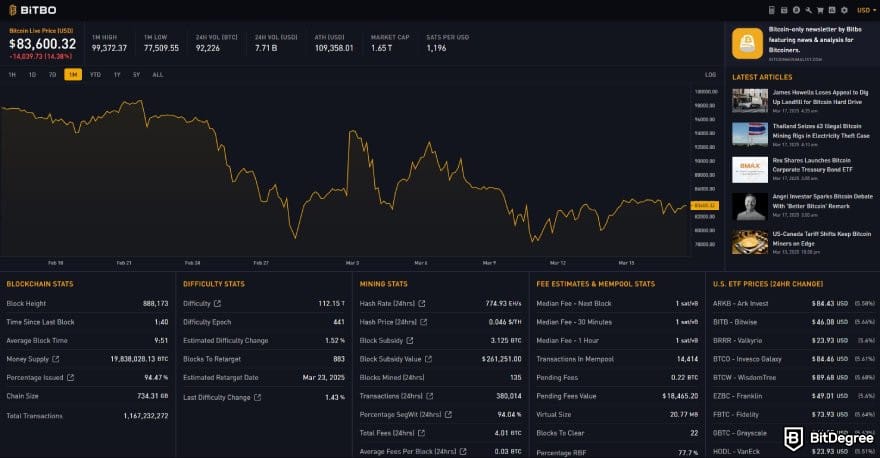
Task: Click the Sats Per USD value 1,196
Action: tap(436, 48)
